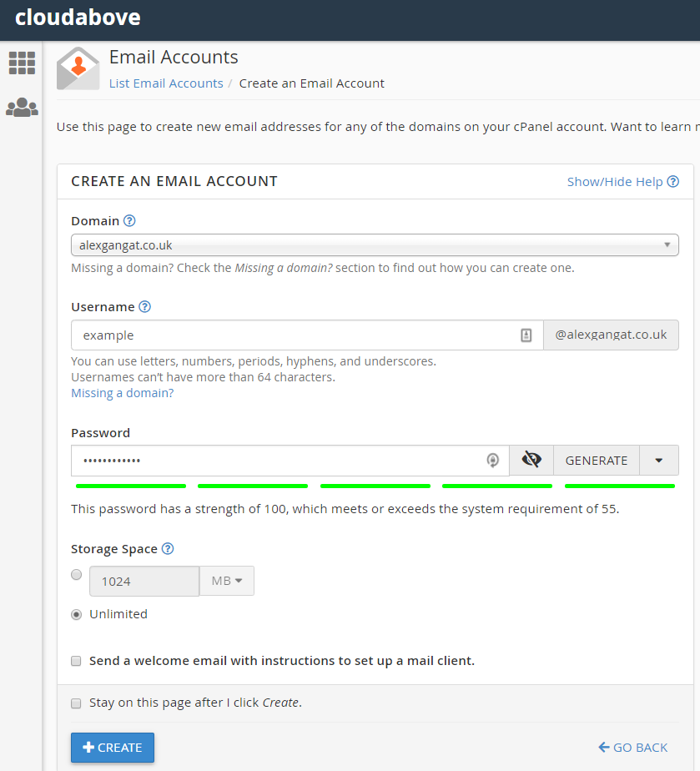This screenshot has width=700, height=771.
Task: Click the Show/Hide Help link
Action: click(x=622, y=182)
